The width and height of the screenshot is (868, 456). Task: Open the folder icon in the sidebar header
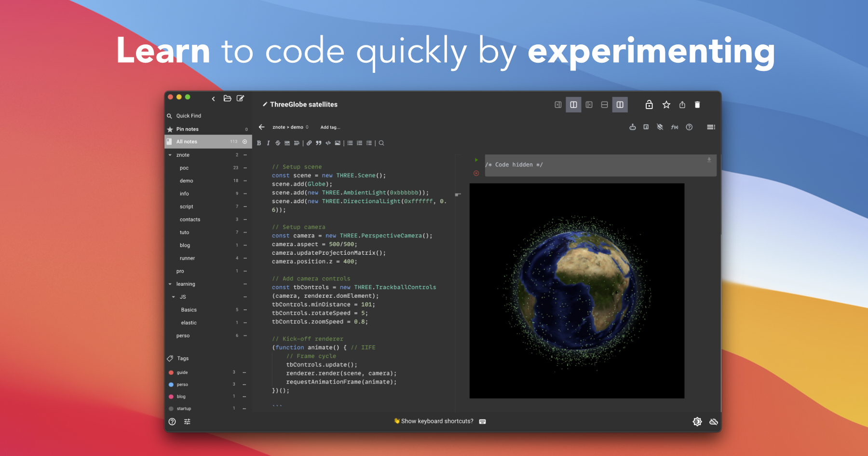pos(228,98)
